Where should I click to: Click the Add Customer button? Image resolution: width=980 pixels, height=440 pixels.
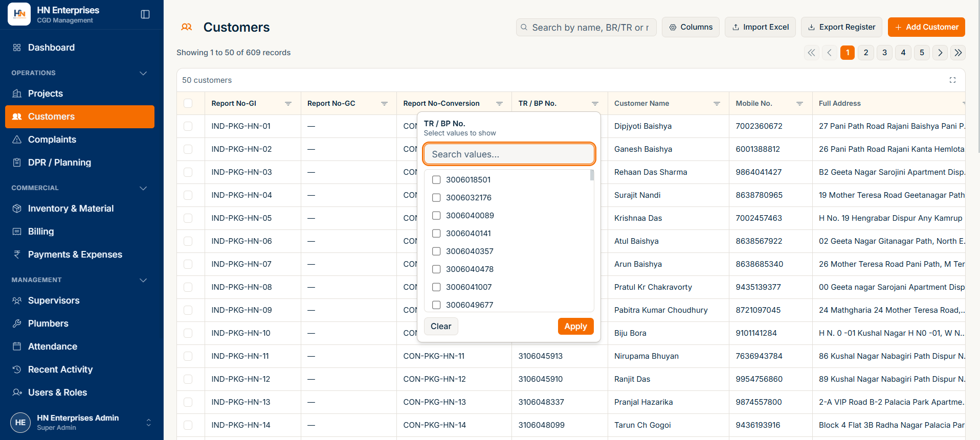point(926,27)
